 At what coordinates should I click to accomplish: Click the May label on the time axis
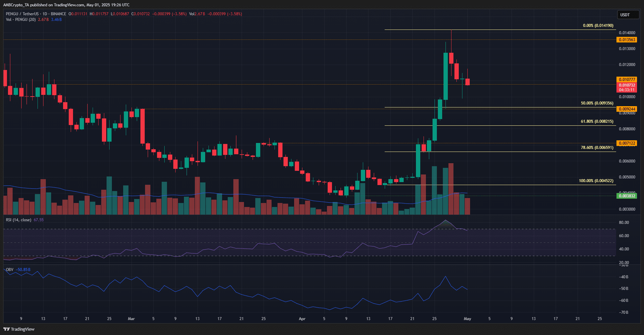point(467,319)
